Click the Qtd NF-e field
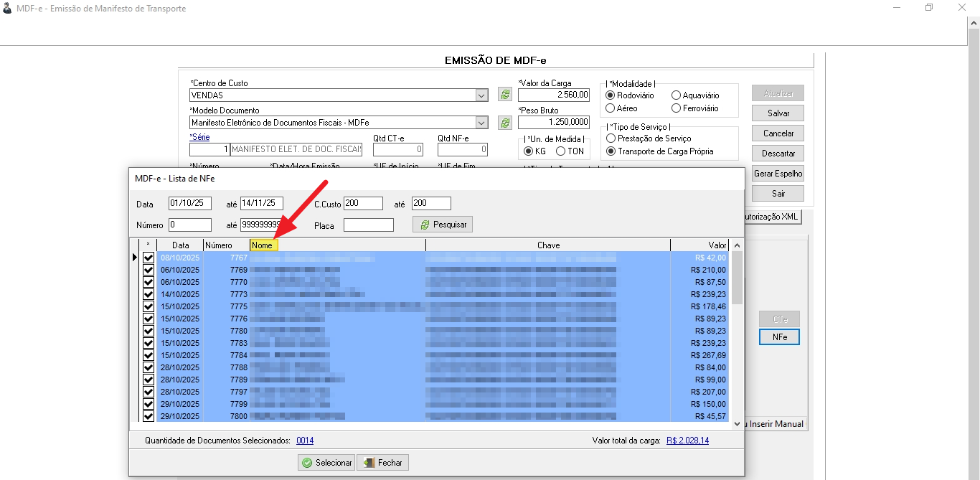This screenshot has height=480, width=980. coord(463,150)
